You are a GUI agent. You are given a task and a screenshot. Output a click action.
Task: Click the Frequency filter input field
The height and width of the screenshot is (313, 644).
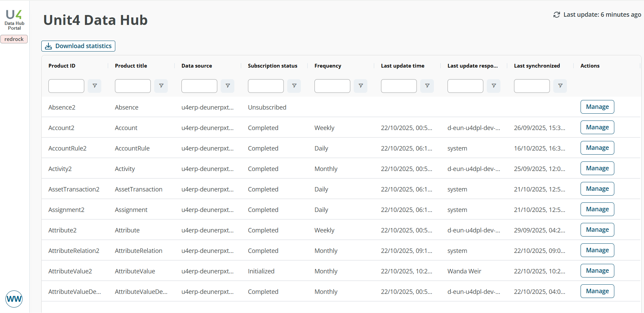[x=332, y=86]
